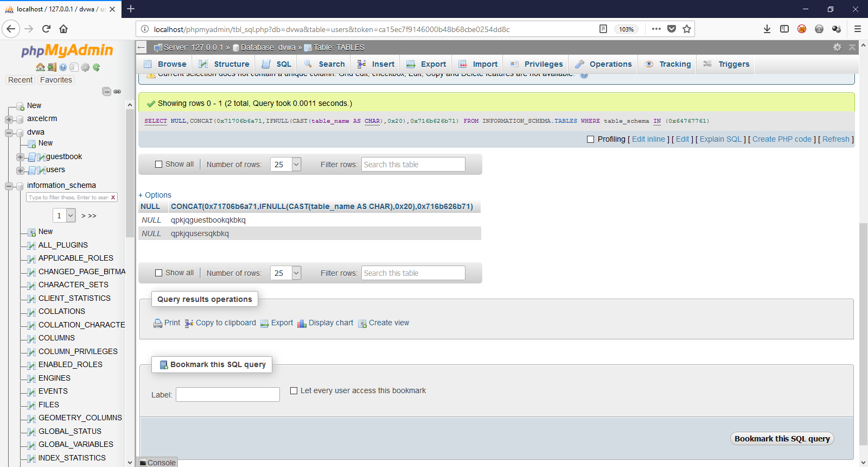Open the Favorites tables button

click(56, 80)
